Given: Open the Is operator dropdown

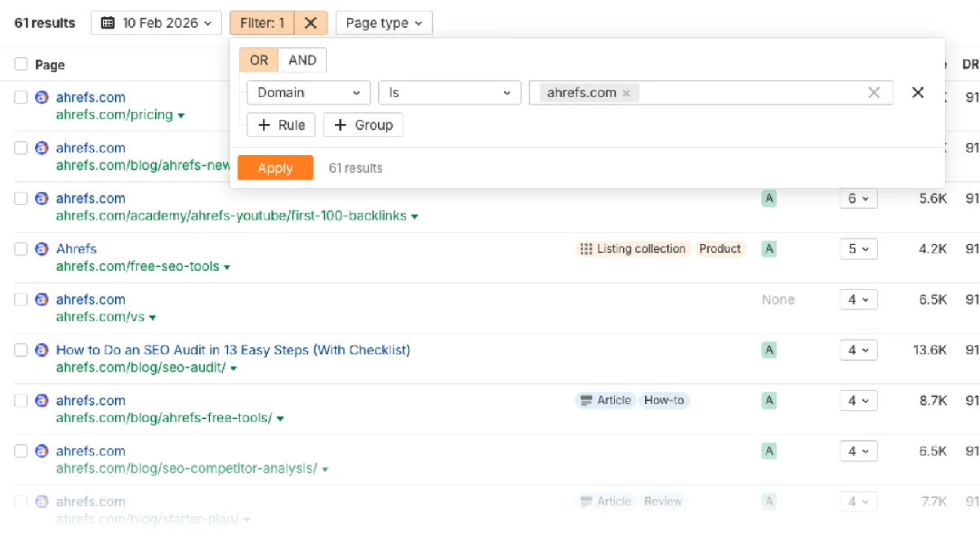Looking at the screenshot, I should [x=449, y=93].
